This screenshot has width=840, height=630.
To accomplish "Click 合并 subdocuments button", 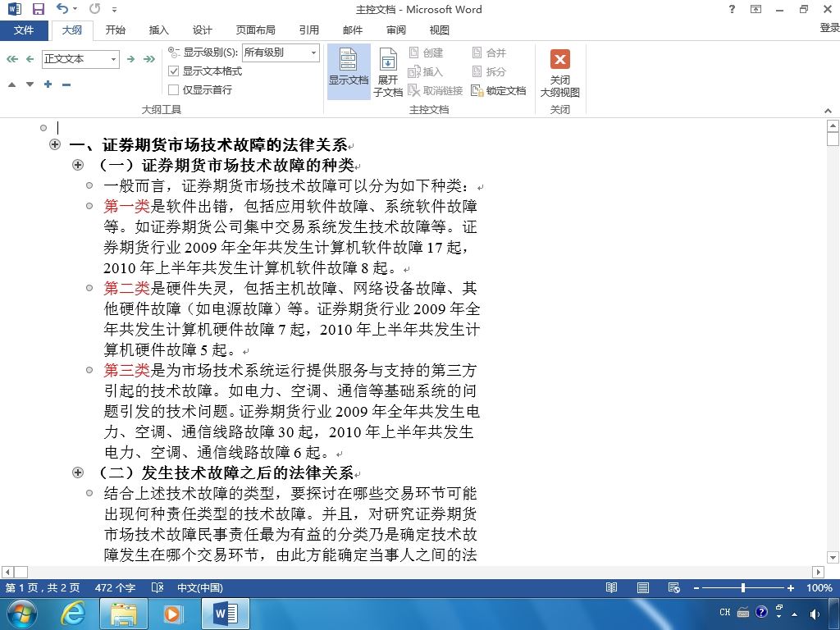I will (489, 52).
